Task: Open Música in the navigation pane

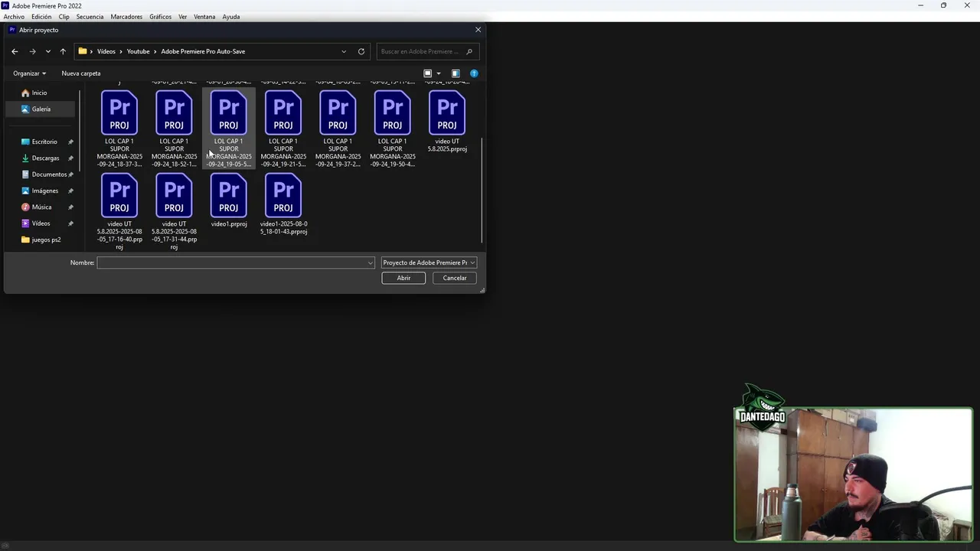Action: tap(42, 207)
